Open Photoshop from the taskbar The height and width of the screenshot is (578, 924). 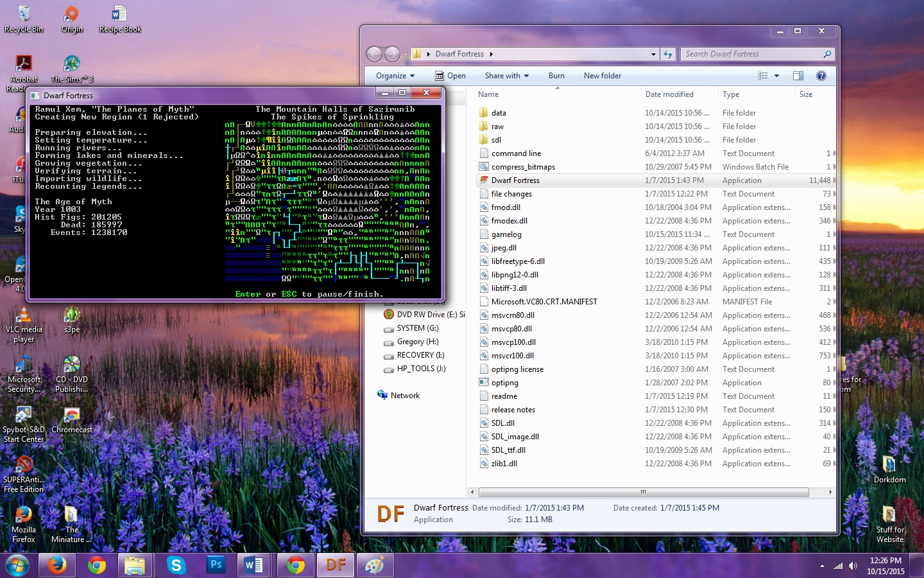tap(216, 565)
